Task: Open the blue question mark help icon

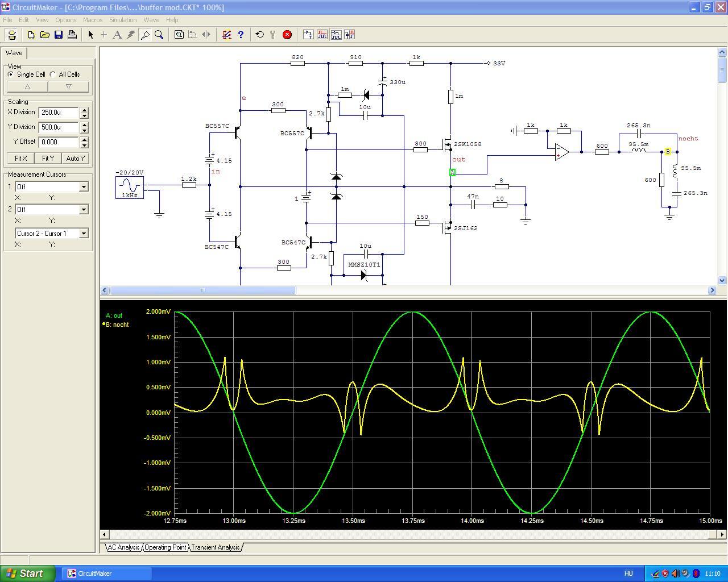Action: pyautogui.click(x=241, y=35)
